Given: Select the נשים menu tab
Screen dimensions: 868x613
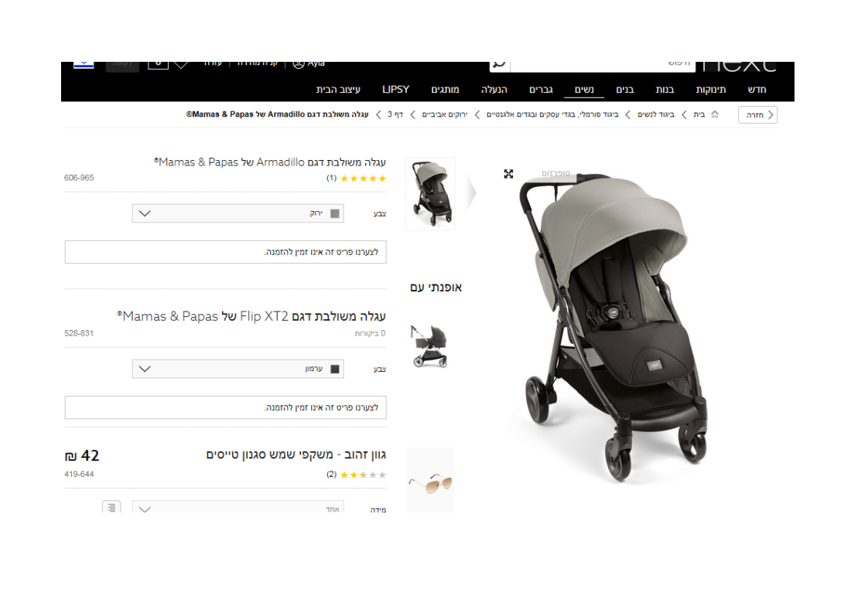Looking at the screenshot, I should (584, 89).
